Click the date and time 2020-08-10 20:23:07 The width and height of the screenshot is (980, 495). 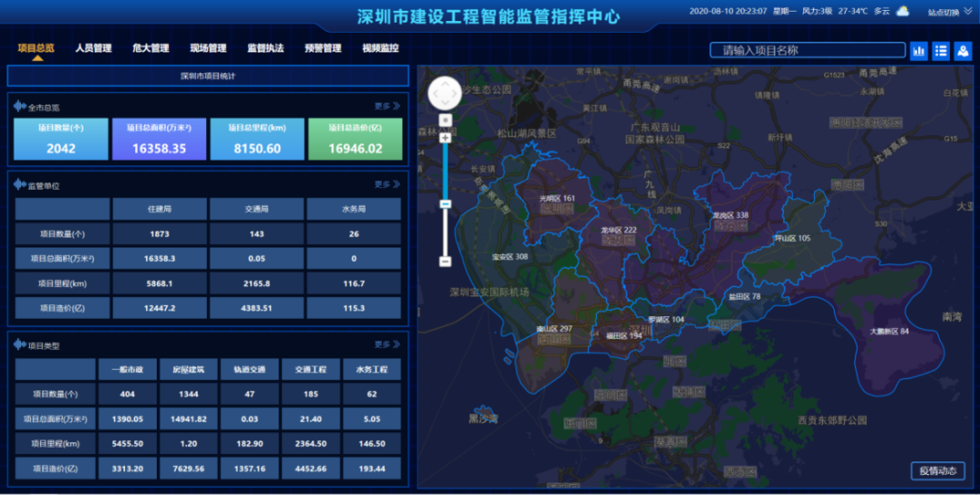728,11
